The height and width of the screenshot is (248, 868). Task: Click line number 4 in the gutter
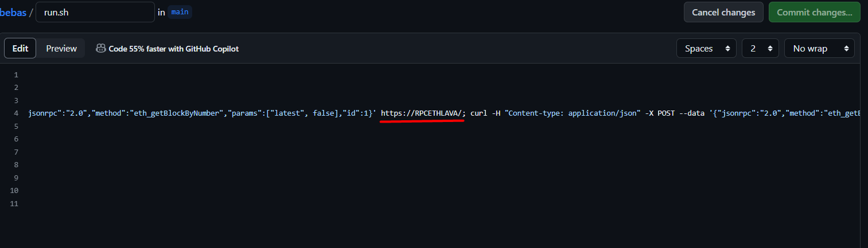tap(16, 113)
